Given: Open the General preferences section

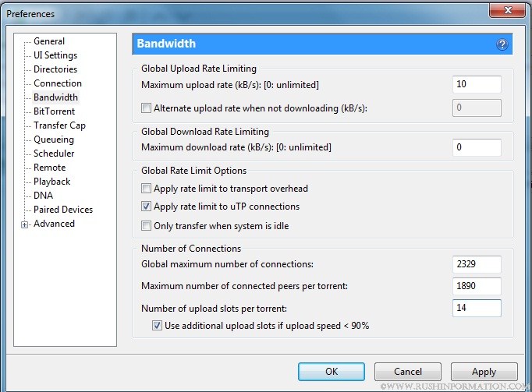Looking at the screenshot, I should tap(49, 41).
